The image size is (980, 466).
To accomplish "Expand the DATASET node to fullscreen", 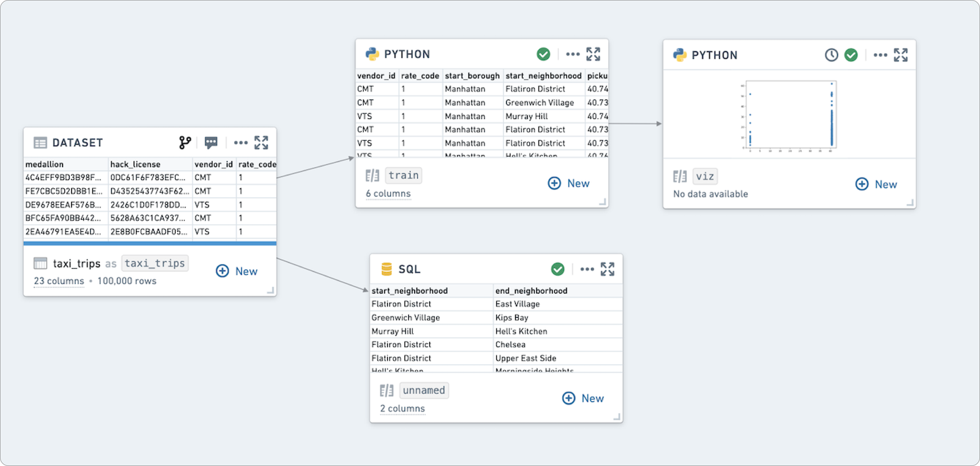I will point(262,143).
